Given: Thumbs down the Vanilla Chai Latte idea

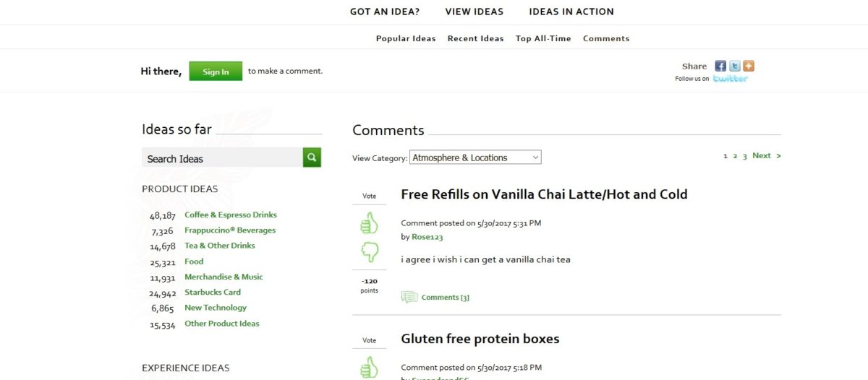Looking at the screenshot, I should pos(370,251).
